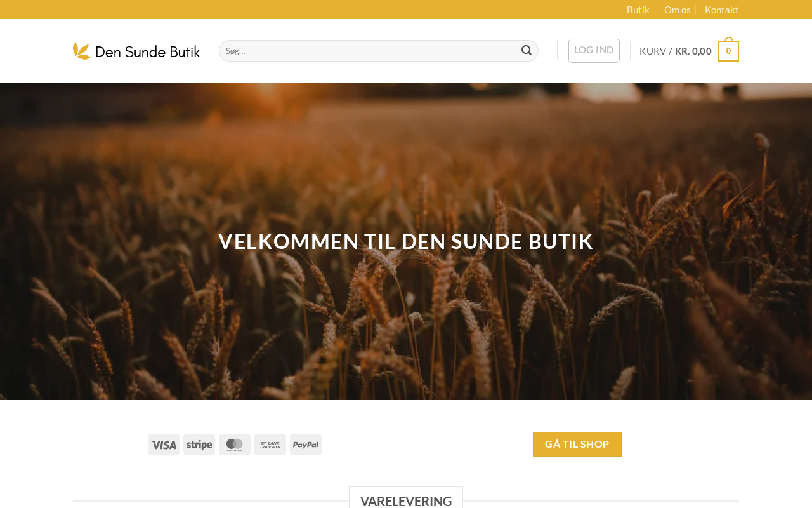Click the Den Sunde Butik logo
This screenshot has width=812, height=508.
tap(136, 51)
